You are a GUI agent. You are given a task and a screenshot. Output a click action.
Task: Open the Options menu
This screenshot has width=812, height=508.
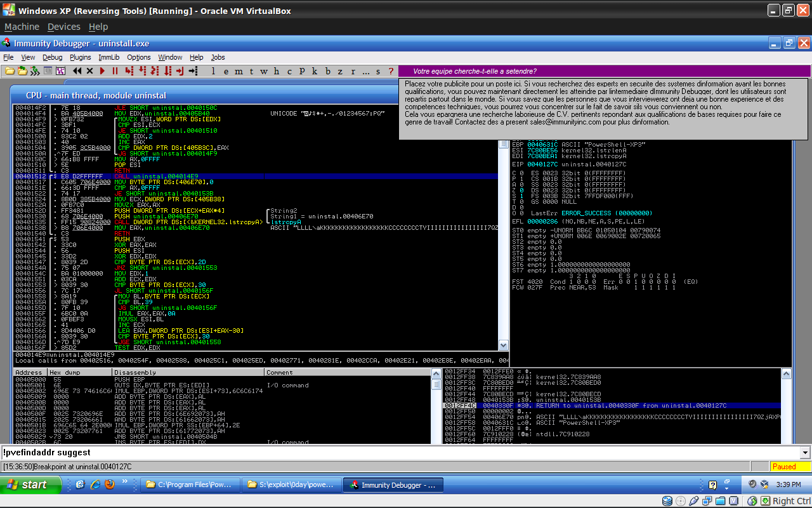pos(139,57)
